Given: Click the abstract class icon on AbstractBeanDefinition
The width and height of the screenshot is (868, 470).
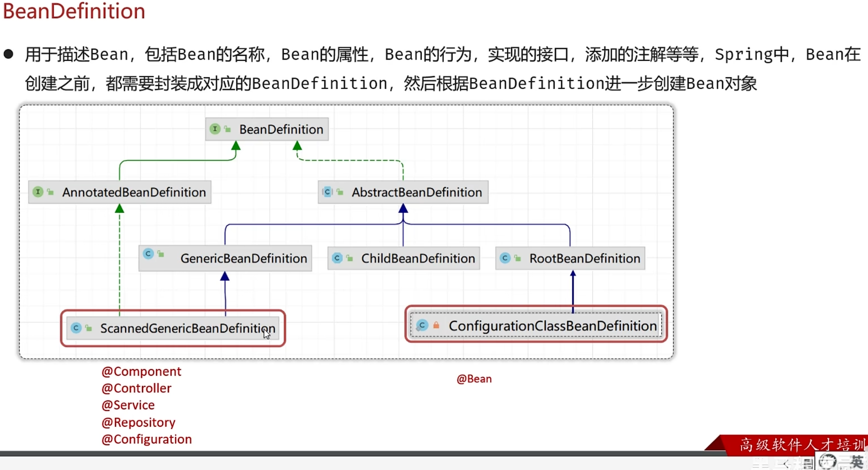Looking at the screenshot, I should 327,192.
